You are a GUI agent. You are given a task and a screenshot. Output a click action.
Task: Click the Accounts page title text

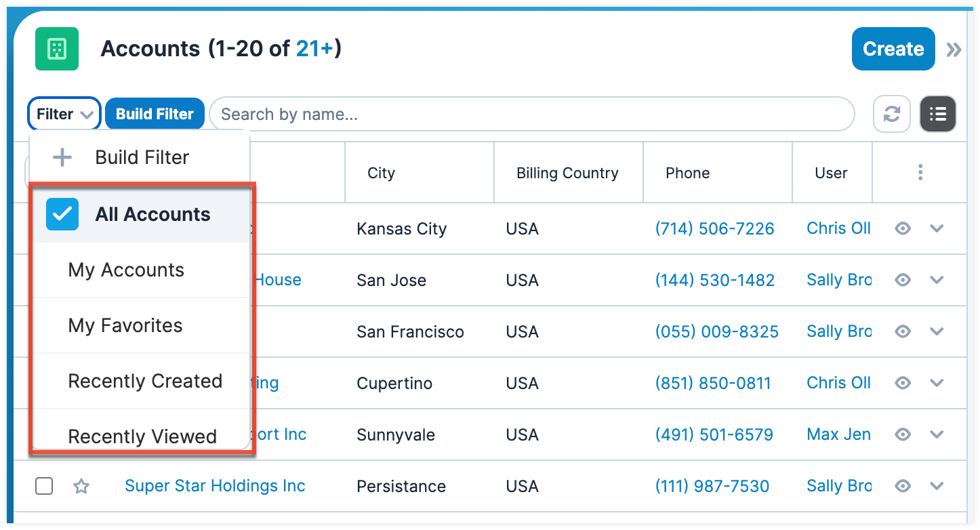tap(150, 49)
